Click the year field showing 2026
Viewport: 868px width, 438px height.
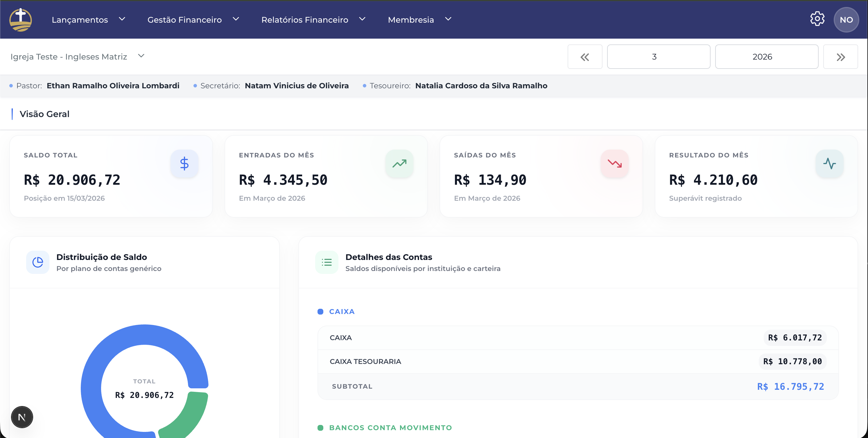[x=767, y=57]
